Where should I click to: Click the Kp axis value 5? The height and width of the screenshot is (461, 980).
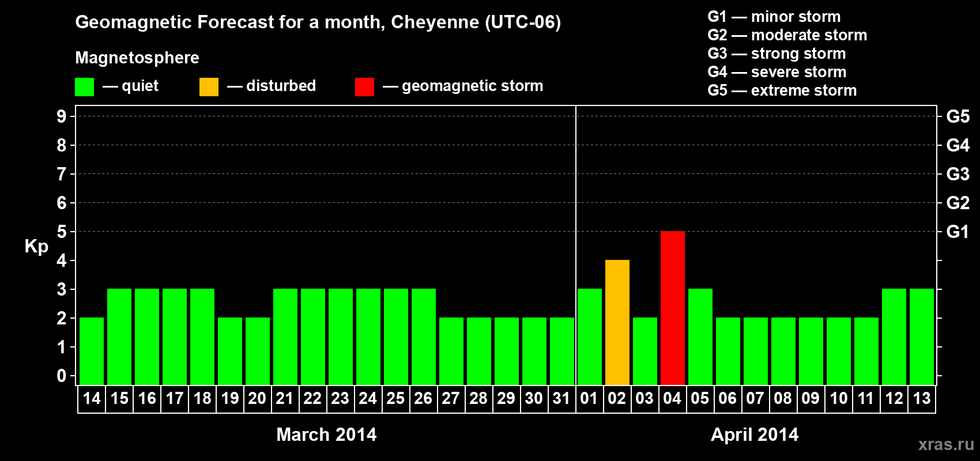click(x=62, y=232)
